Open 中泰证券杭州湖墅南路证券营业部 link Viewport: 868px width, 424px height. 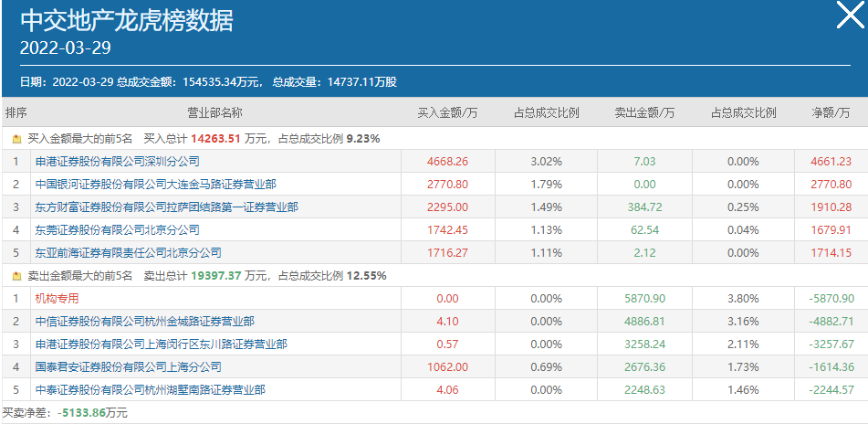click(150, 389)
